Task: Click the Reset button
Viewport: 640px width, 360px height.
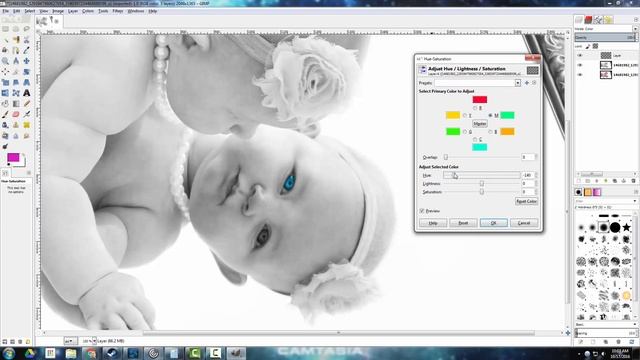Action: [x=463, y=223]
